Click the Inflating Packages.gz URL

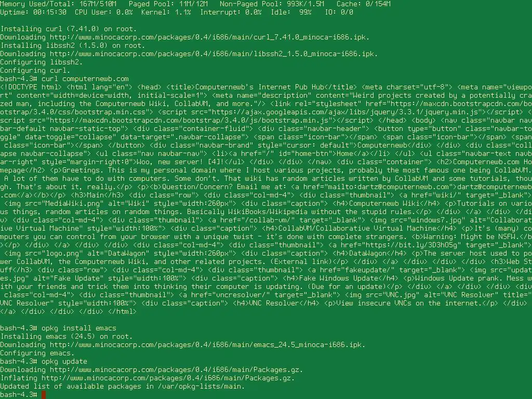tap(168, 378)
